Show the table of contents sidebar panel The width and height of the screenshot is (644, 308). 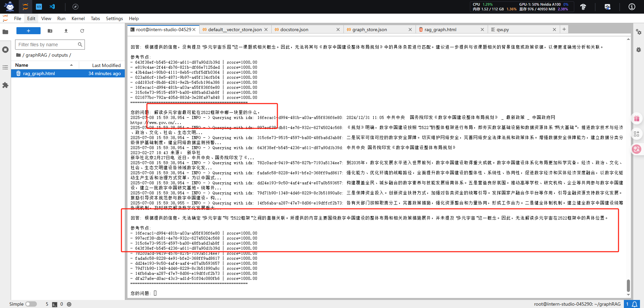tap(5, 67)
